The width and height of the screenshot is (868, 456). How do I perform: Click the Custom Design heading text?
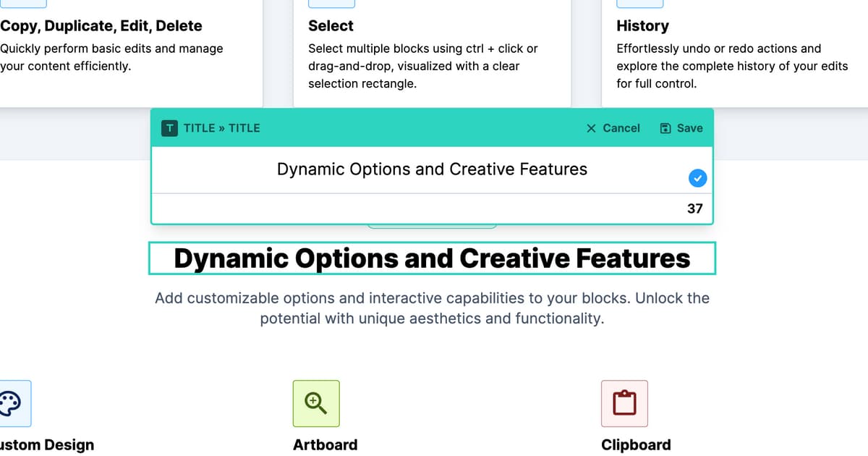click(47, 444)
